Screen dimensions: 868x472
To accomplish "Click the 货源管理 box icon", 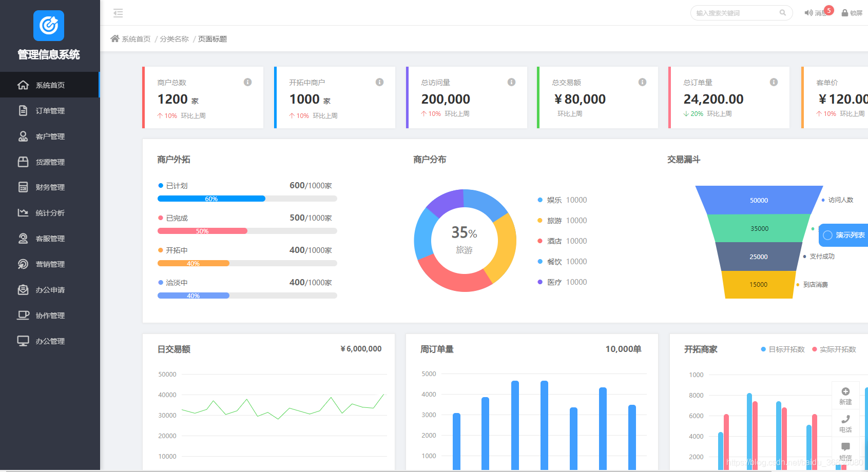I will pos(23,162).
